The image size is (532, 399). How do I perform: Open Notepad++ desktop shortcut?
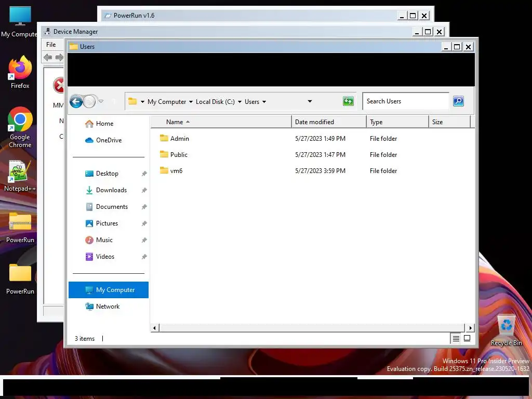pyautogui.click(x=20, y=176)
